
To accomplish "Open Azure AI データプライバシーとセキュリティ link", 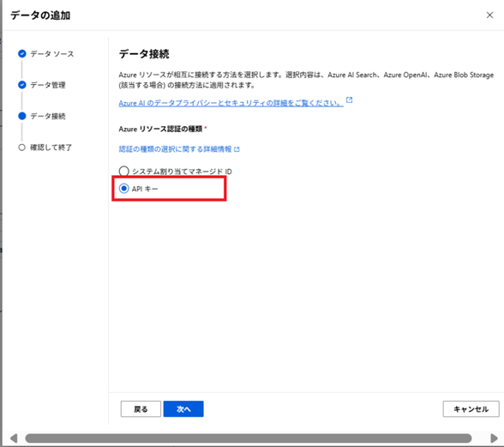I will coord(231,103).
